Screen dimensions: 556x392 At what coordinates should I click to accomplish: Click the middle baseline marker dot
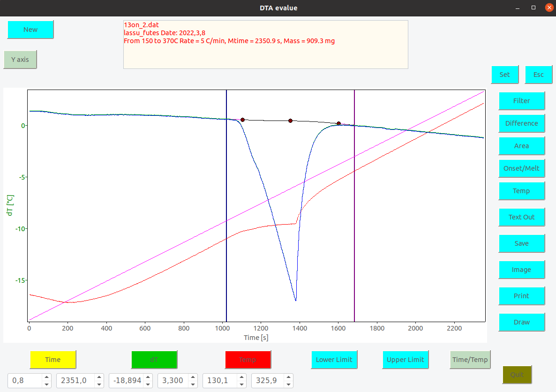290,121
